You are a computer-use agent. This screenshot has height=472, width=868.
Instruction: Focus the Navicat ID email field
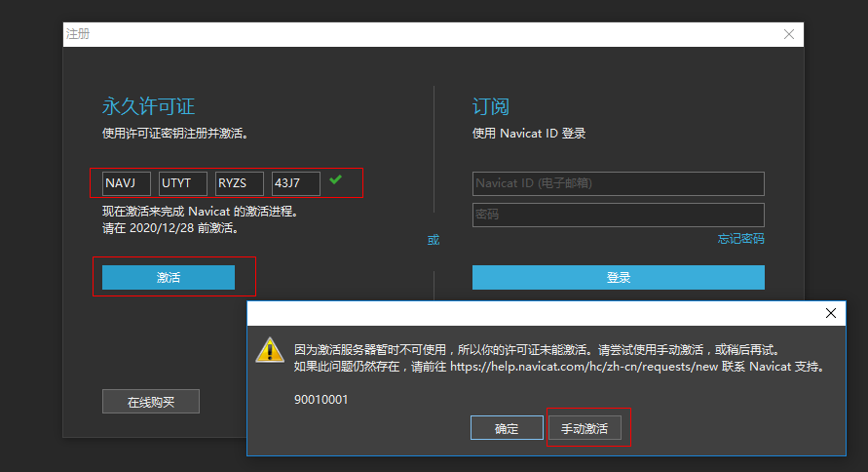point(619,183)
